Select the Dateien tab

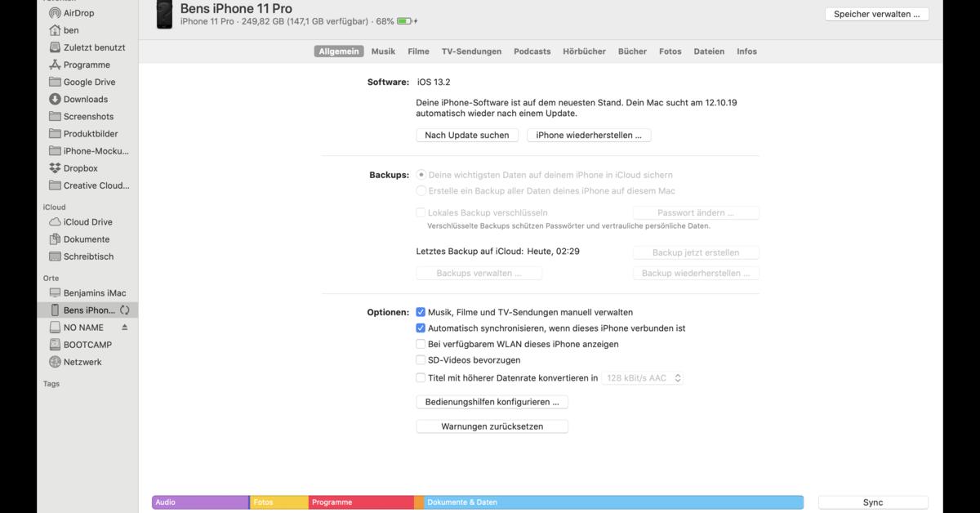[709, 51]
